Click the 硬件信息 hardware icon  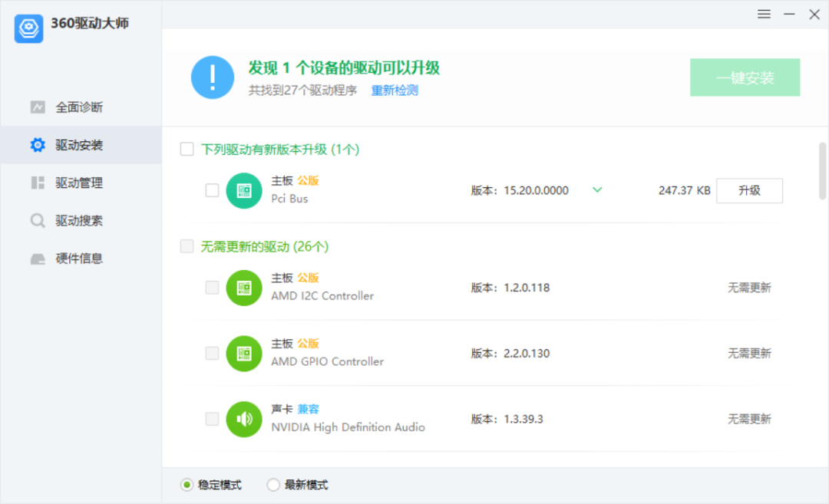pos(38,259)
